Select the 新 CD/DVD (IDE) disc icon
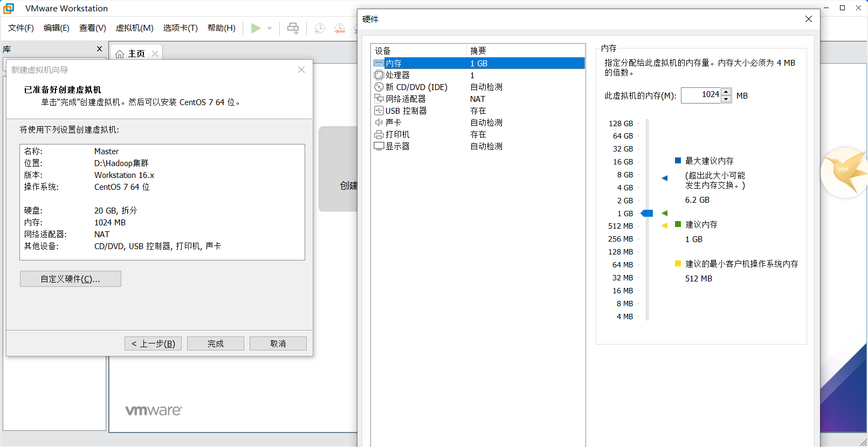Screen dimensions: 868x447 click(x=379, y=87)
